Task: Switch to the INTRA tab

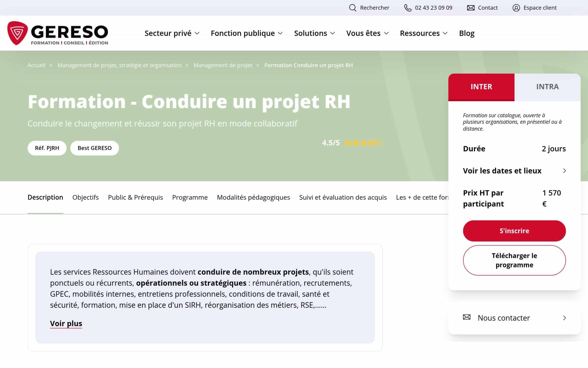Action: point(548,87)
